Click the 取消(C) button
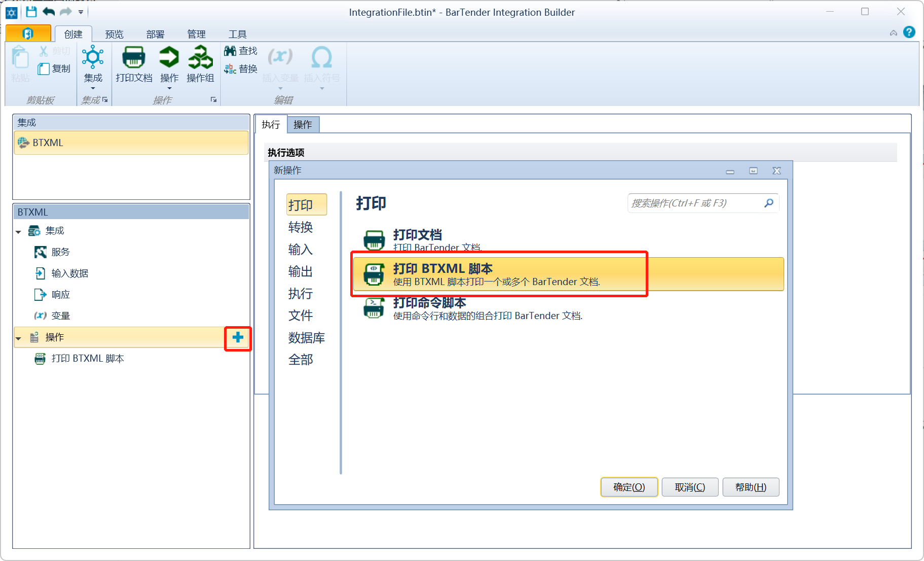The image size is (924, 561). click(690, 487)
